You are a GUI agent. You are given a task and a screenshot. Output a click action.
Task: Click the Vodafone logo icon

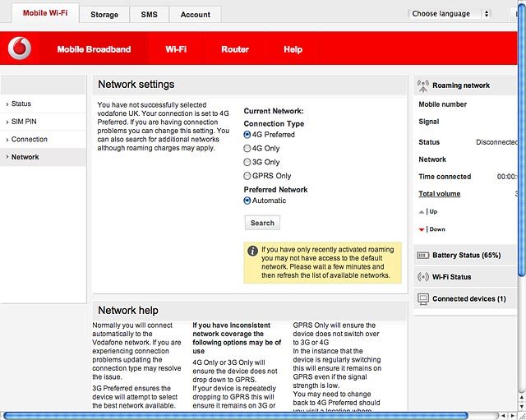(x=20, y=48)
